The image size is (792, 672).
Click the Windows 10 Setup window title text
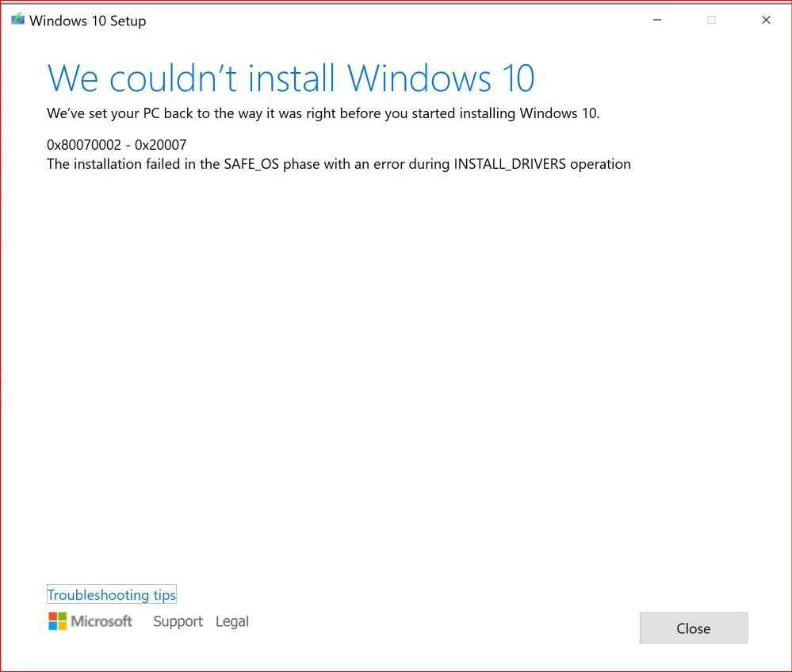click(88, 21)
